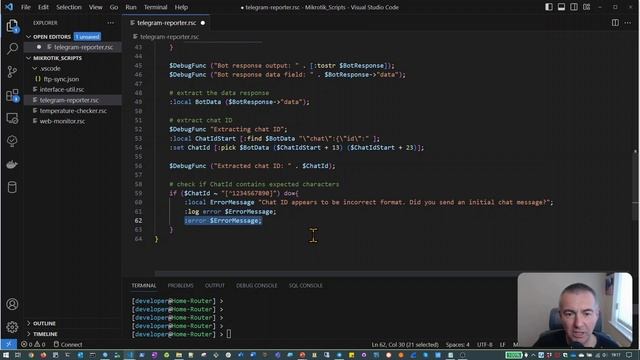The width and height of the screenshot is (640, 360).
Task: Collapse the .vscode folder
Action: coord(35,69)
